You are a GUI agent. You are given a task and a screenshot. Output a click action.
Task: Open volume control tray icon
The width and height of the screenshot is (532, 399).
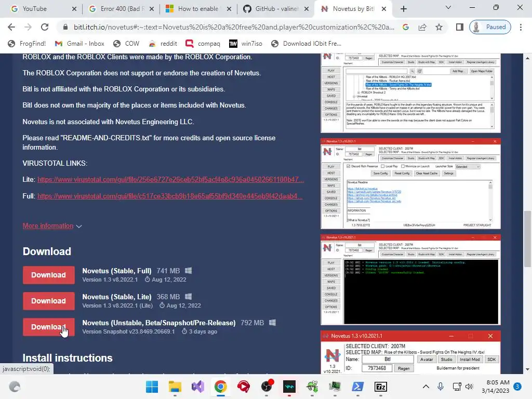coord(469,387)
